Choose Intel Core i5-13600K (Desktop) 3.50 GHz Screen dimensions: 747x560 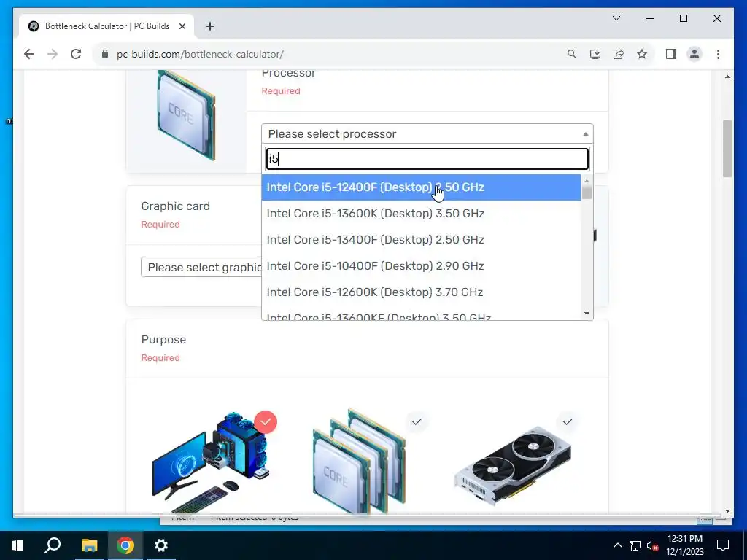pyautogui.click(x=421, y=214)
